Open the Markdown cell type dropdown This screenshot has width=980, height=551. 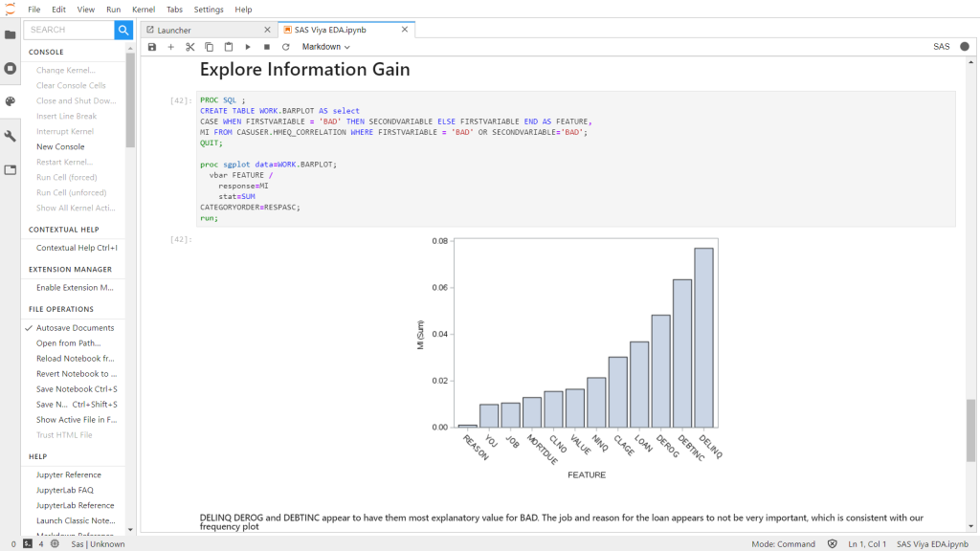click(x=325, y=47)
